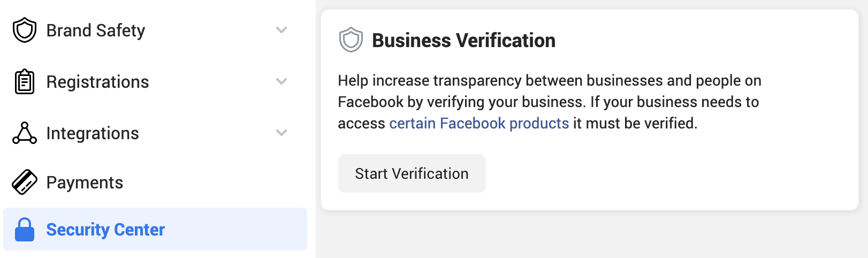Expand the Brand Safety chevron
The height and width of the screenshot is (258, 868).
click(281, 30)
